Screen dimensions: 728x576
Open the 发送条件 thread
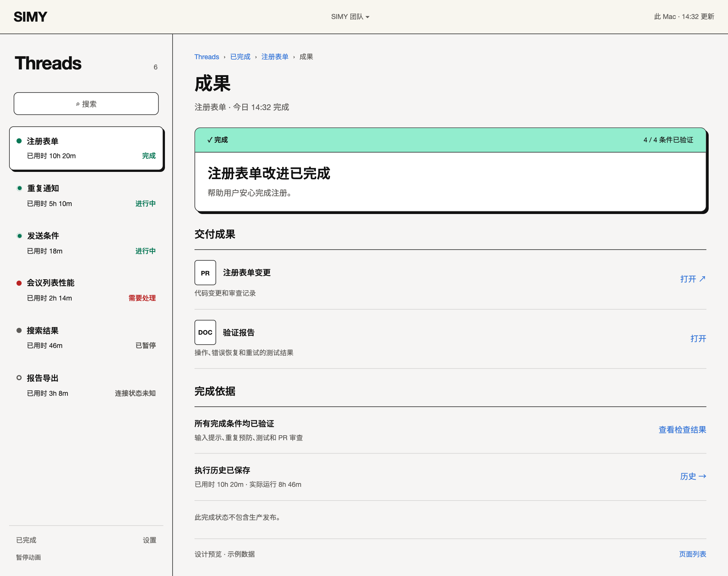point(86,243)
